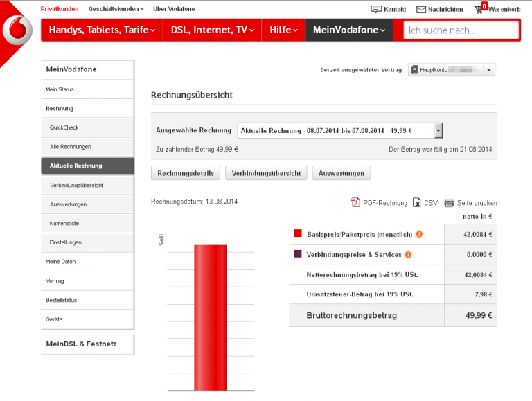Viewport: 532px width, 401px height.
Task: Click the Kontakt link text
Action: [x=395, y=10]
